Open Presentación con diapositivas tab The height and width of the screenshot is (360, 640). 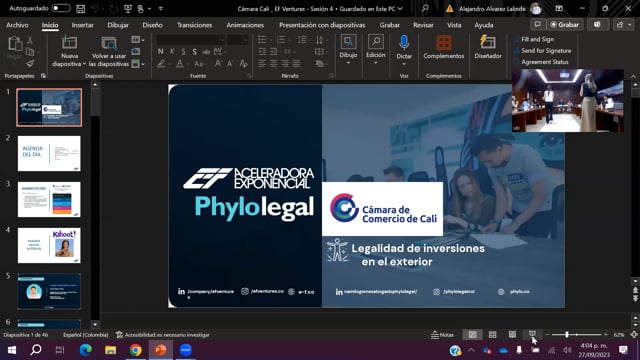pyautogui.click(x=322, y=25)
